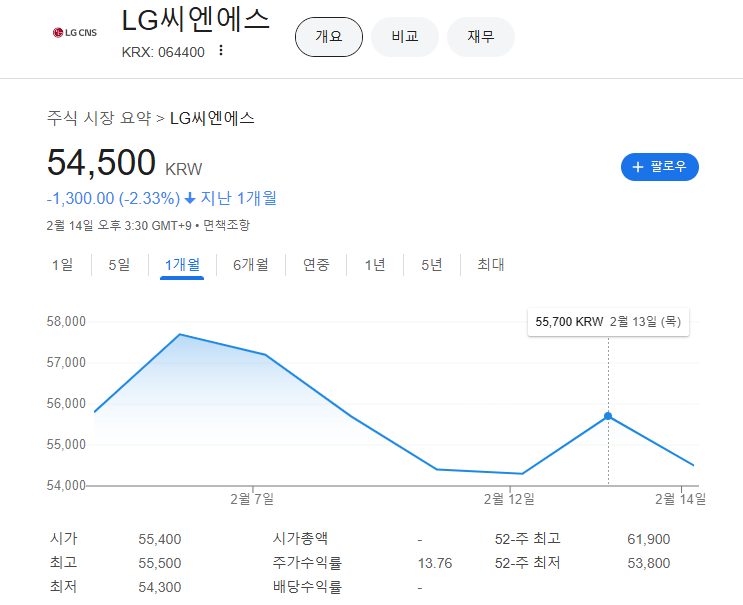Click the 2월 13일 data point on chart

(608, 416)
